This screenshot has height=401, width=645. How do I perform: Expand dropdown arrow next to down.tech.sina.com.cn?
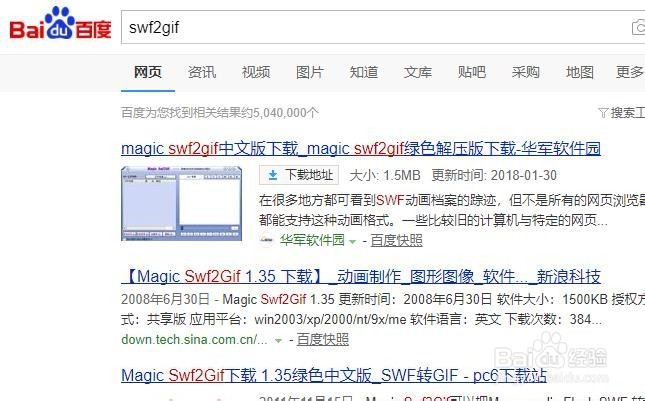pos(278,341)
